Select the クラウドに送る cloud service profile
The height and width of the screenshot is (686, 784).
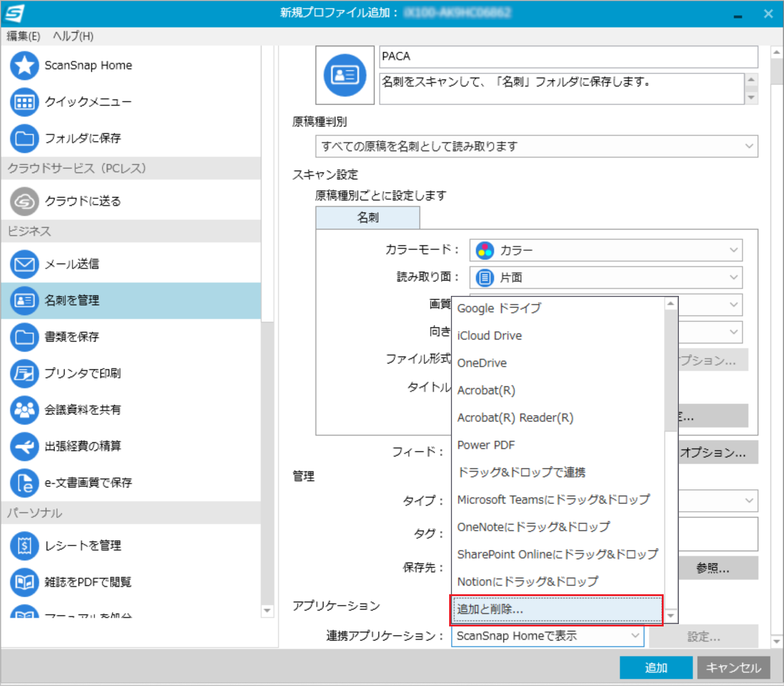24,201
